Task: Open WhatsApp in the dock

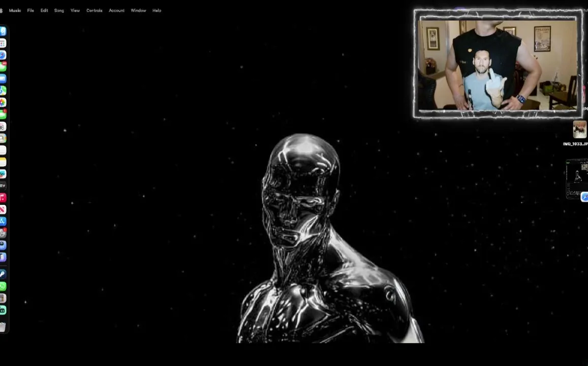Action: (x=3, y=287)
